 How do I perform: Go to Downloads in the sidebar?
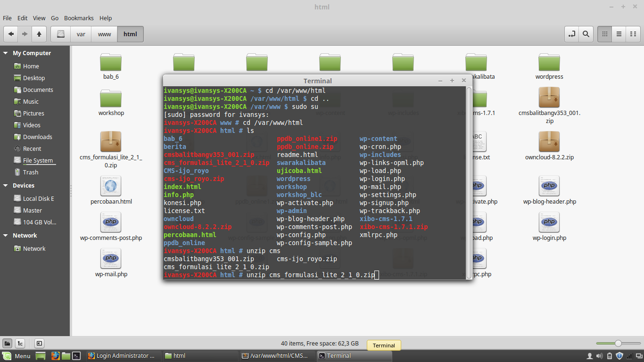37,137
